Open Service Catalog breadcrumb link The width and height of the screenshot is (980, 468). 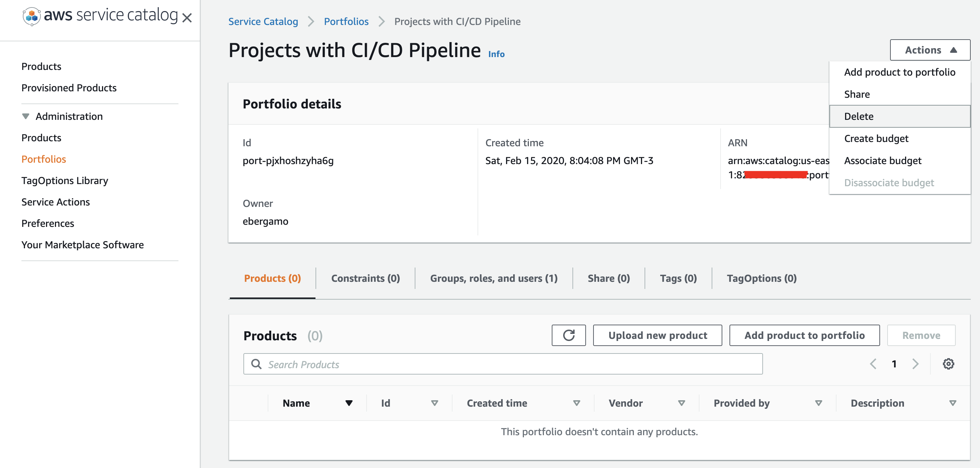click(x=263, y=21)
